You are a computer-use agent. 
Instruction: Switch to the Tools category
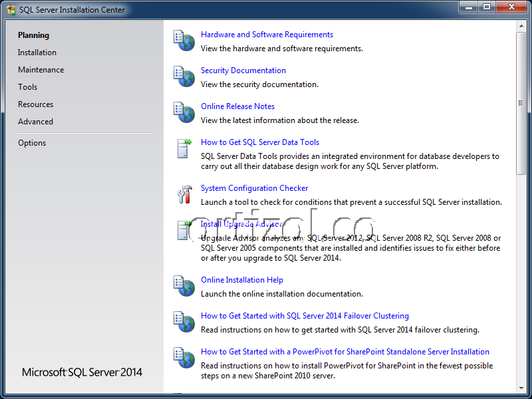[27, 87]
